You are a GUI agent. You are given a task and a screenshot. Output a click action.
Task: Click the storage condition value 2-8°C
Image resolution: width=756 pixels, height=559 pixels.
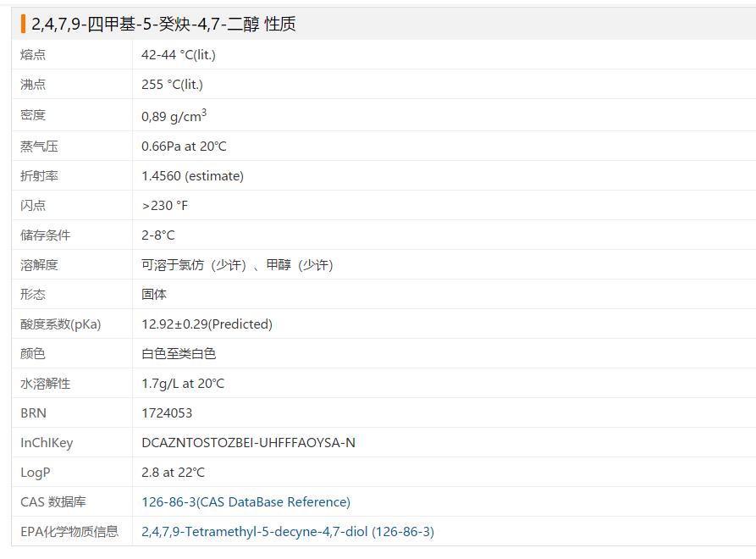[x=158, y=235]
